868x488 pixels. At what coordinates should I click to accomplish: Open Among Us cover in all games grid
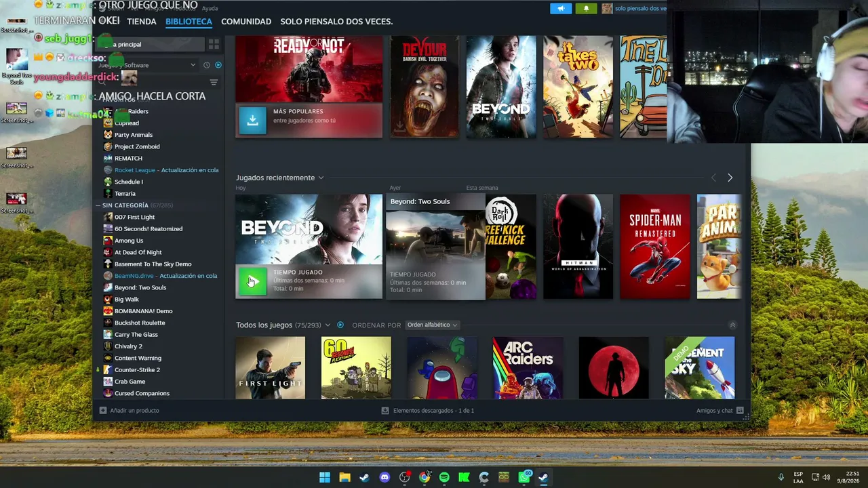point(442,368)
